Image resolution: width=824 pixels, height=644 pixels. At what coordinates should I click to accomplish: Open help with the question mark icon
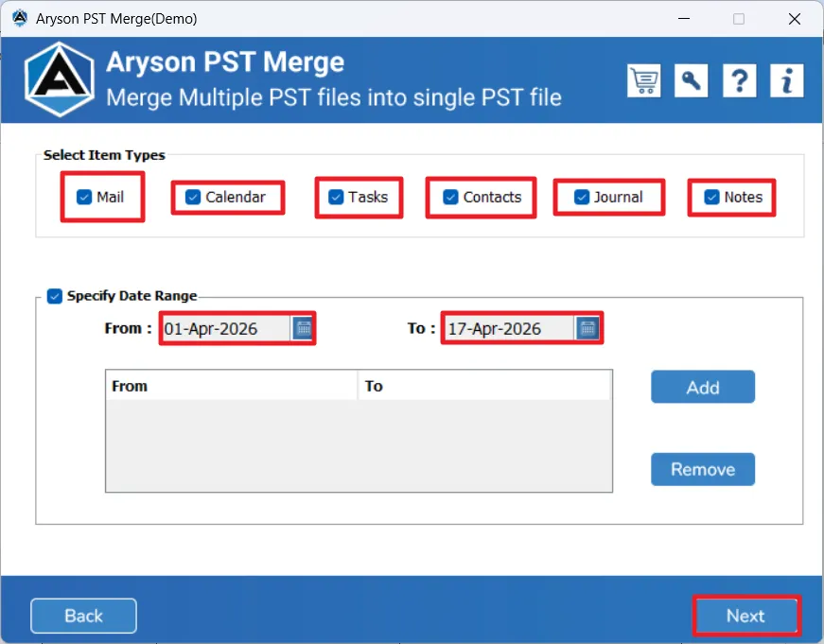(x=740, y=81)
